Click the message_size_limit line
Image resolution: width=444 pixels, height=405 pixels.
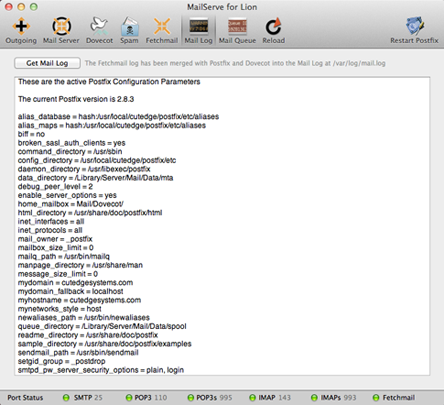coord(58,274)
